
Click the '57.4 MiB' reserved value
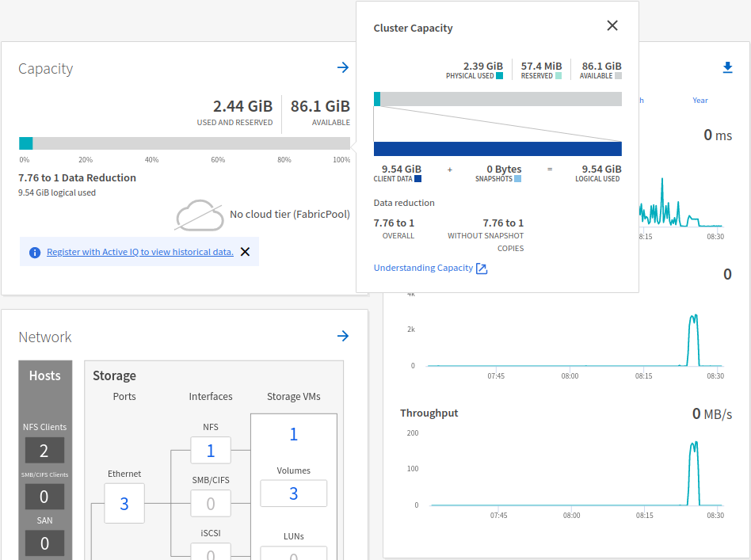(x=542, y=66)
